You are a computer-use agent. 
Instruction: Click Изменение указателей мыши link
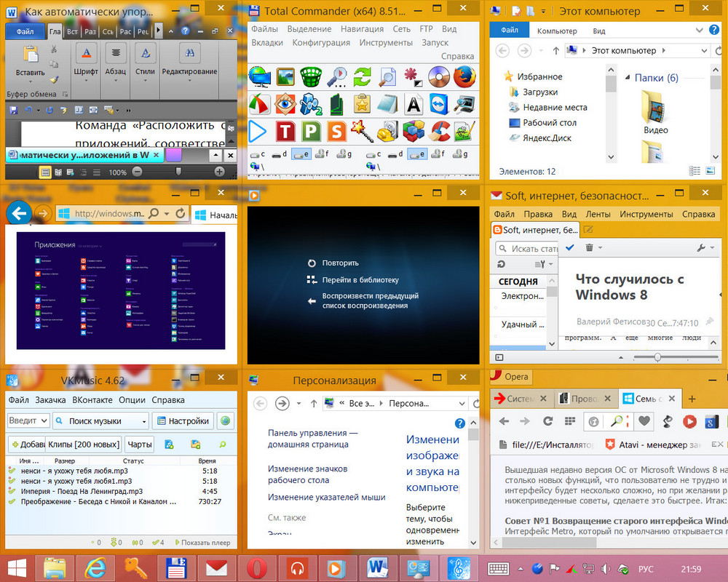[326, 497]
